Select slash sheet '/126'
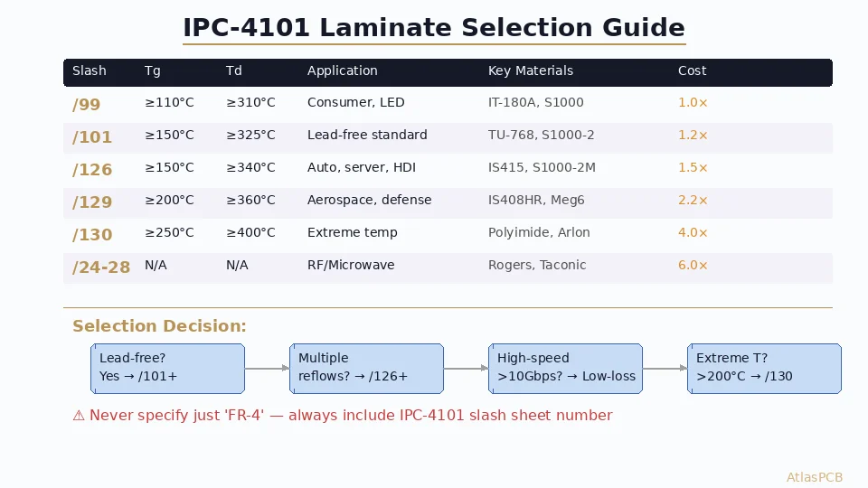The width and height of the screenshot is (868, 488). point(92,170)
